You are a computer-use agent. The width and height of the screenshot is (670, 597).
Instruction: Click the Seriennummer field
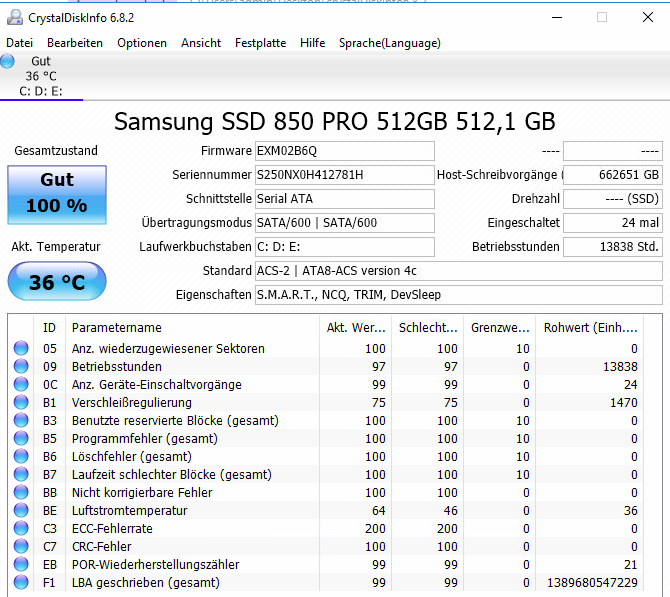pos(345,175)
